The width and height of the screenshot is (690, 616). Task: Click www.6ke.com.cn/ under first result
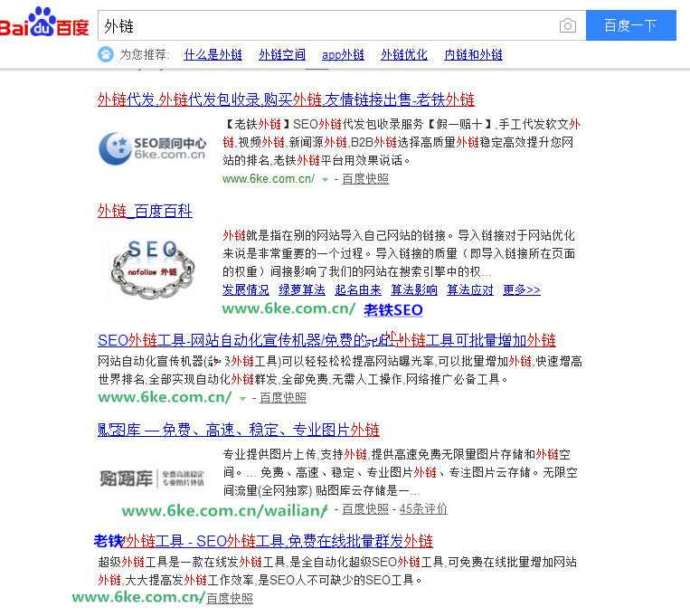[269, 179]
